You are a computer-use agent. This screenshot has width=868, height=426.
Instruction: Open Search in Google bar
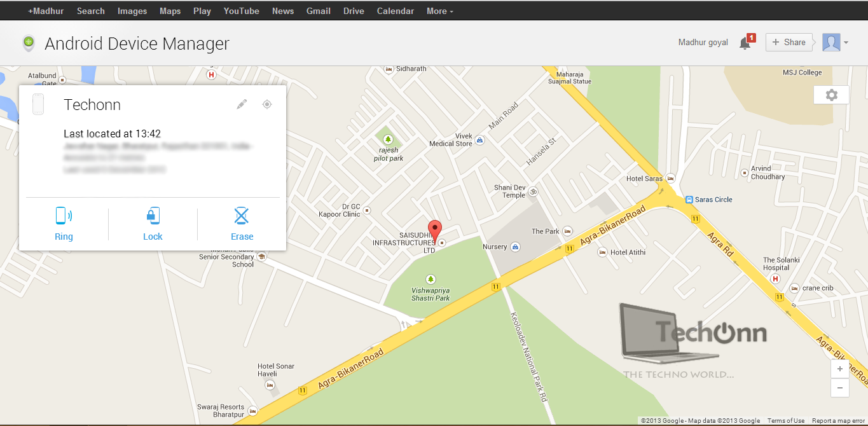(x=91, y=11)
